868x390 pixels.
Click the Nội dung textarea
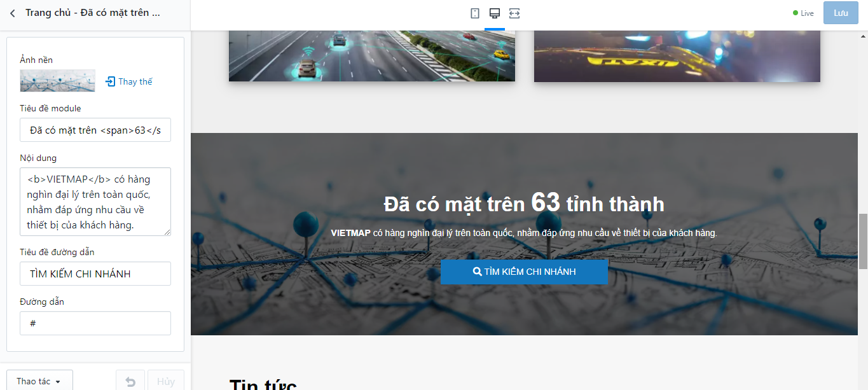[x=95, y=202]
